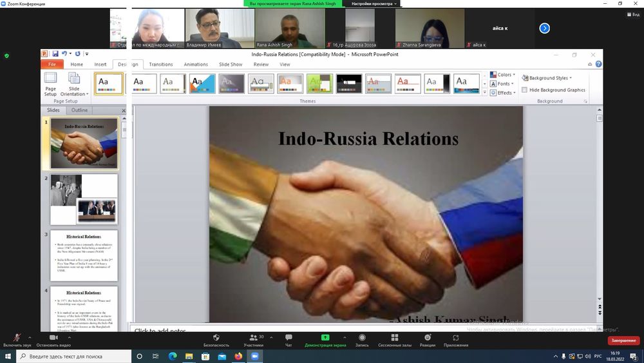Open File Explorer from the taskbar
Viewport: 644px width, 363px height.
click(x=189, y=356)
